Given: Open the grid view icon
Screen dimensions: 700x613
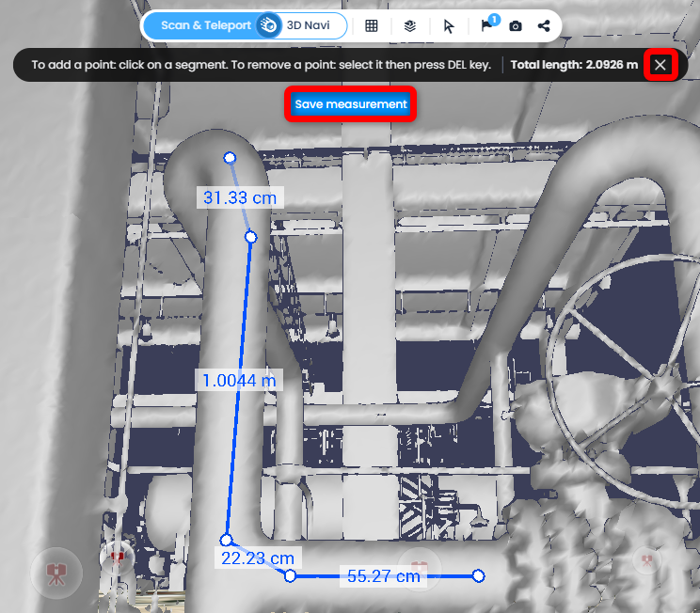Looking at the screenshot, I should click(x=372, y=26).
